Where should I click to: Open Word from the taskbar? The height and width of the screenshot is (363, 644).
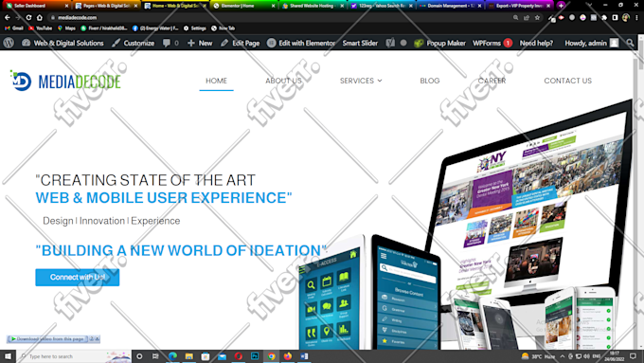coord(304,356)
